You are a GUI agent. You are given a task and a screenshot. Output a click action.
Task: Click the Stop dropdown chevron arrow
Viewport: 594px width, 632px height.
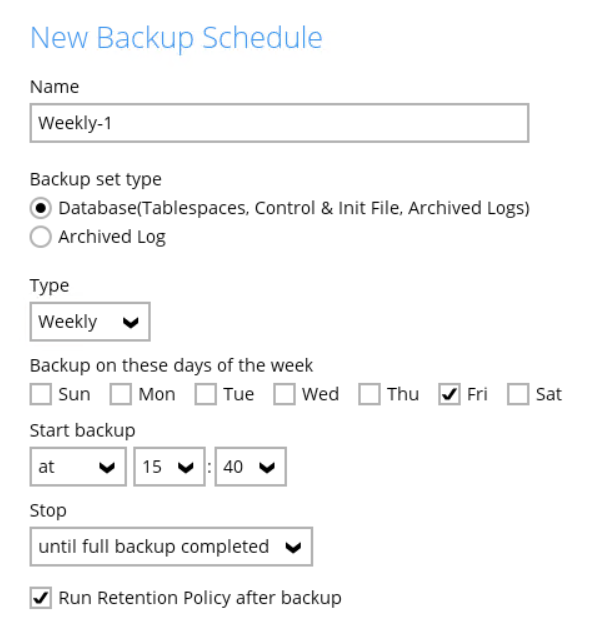[293, 547]
